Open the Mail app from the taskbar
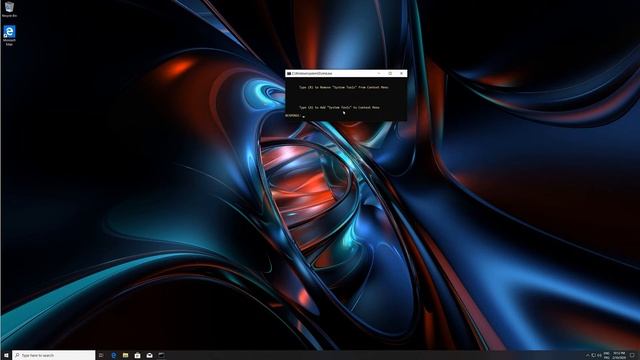The height and width of the screenshot is (360, 640). point(149,356)
